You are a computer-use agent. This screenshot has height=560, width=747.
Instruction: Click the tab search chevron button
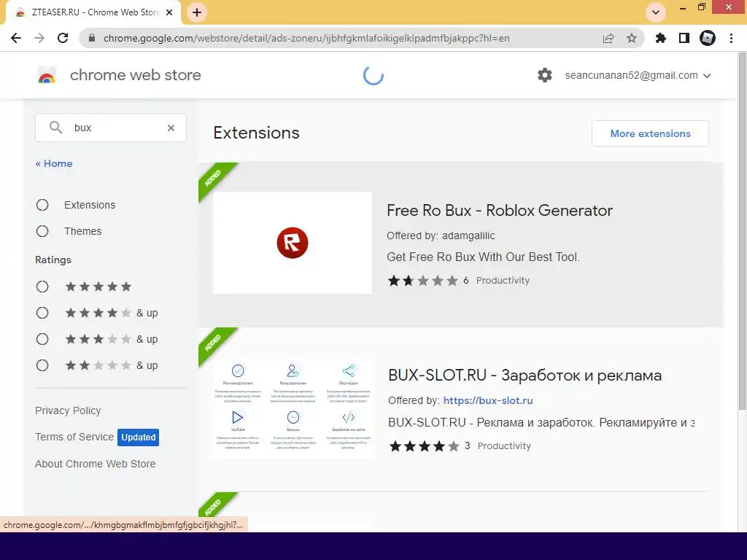point(656,12)
